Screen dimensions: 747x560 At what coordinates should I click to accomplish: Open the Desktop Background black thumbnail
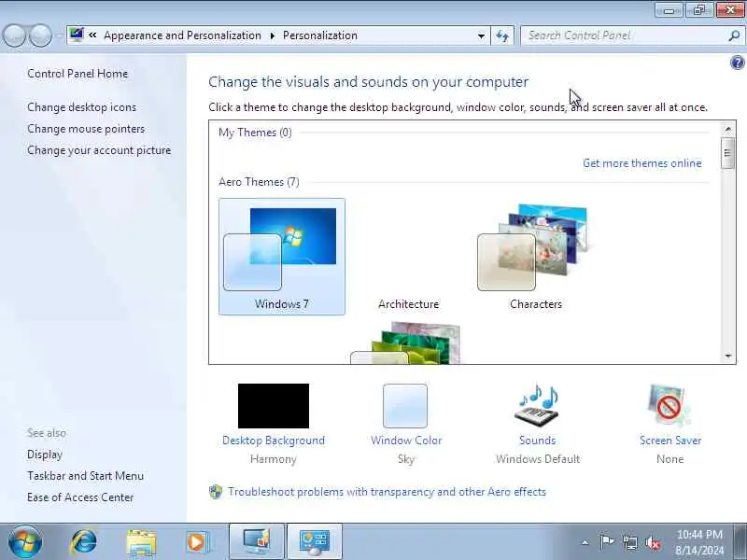tap(274, 406)
